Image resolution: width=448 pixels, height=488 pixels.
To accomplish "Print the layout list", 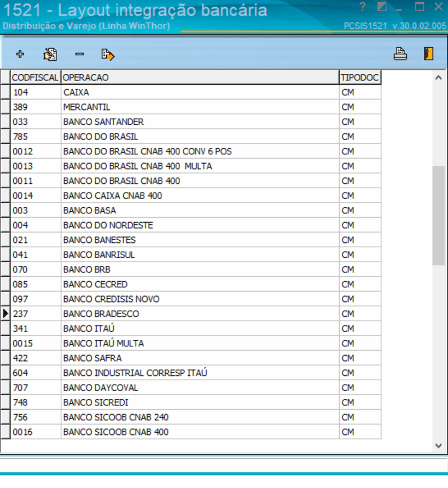I will pos(400,54).
